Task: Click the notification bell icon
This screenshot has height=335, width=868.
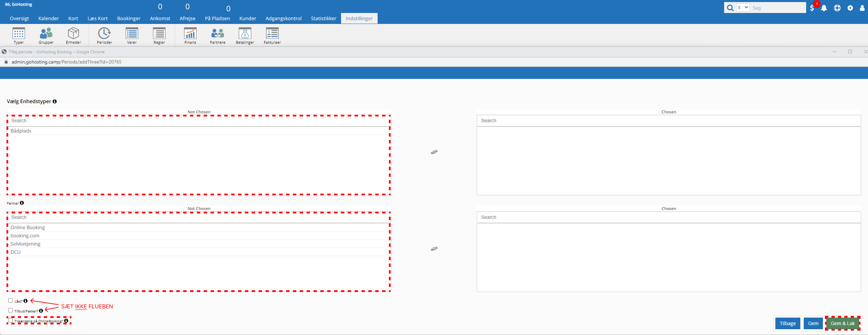Action: tap(824, 8)
